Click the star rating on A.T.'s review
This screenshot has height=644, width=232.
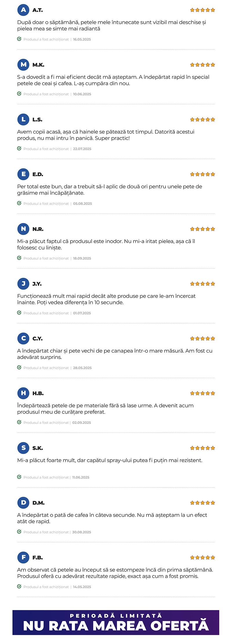point(202,10)
